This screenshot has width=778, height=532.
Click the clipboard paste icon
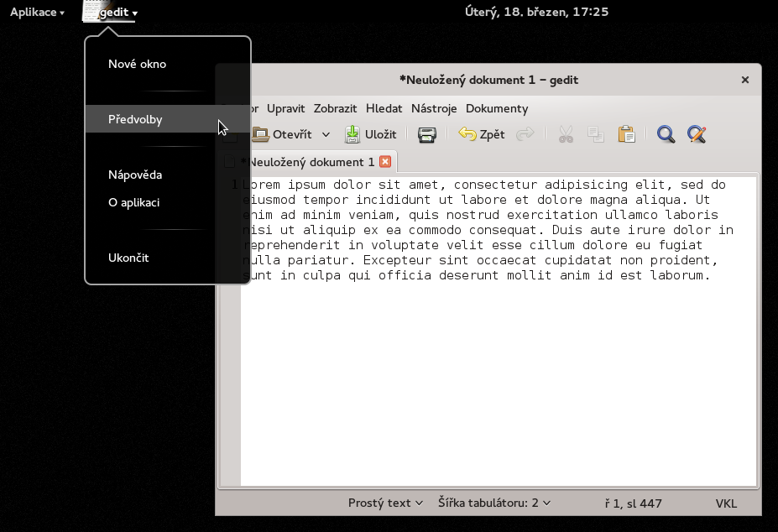coord(626,134)
